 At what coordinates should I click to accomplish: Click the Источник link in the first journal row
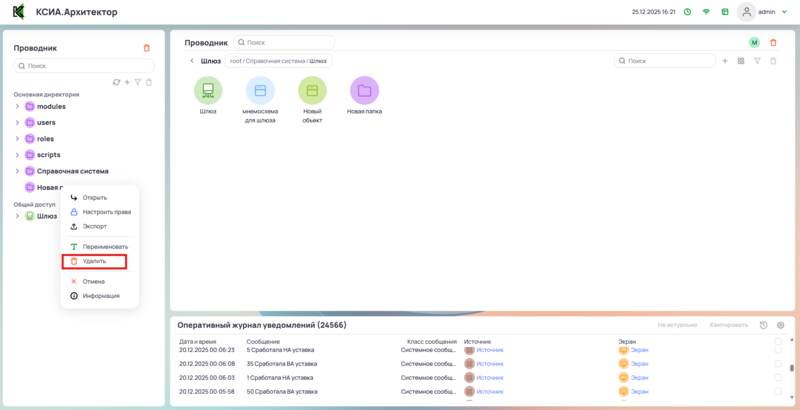pos(490,350)
